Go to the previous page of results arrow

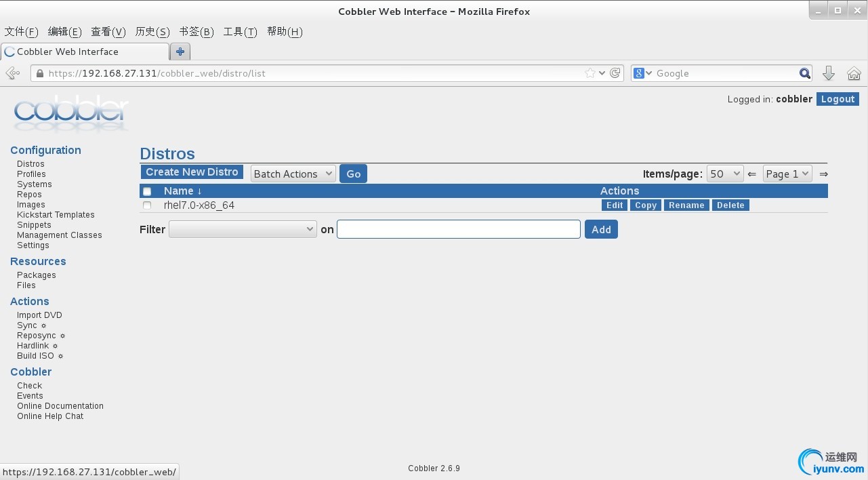click(x=751, y=174)
